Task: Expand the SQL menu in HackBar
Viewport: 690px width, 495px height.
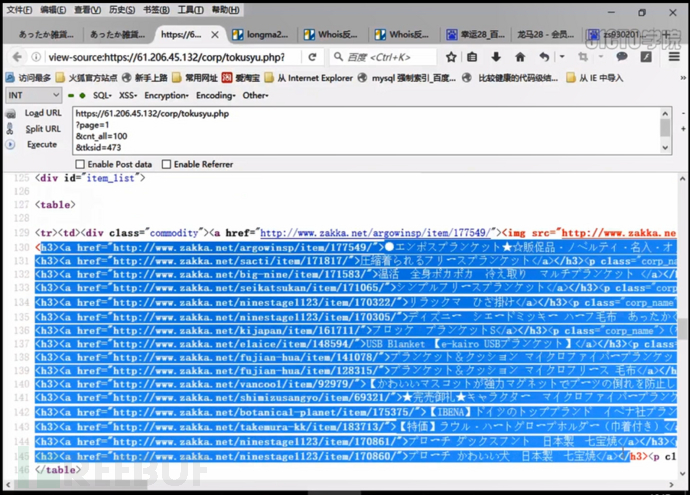Action: pos(102,95)
